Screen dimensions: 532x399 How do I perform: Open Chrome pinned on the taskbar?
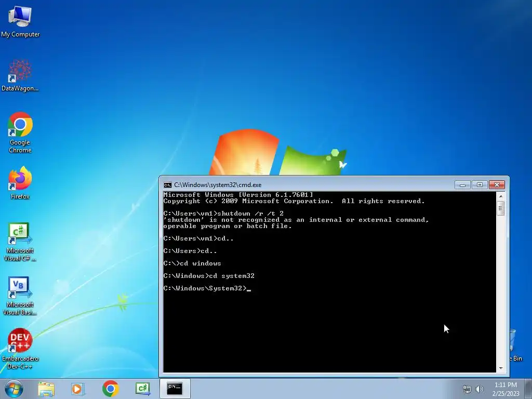click(110, 389)
